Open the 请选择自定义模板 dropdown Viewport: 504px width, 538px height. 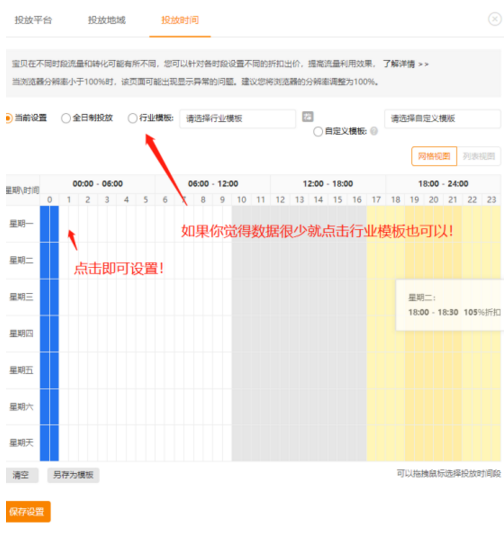pos(442,119)
